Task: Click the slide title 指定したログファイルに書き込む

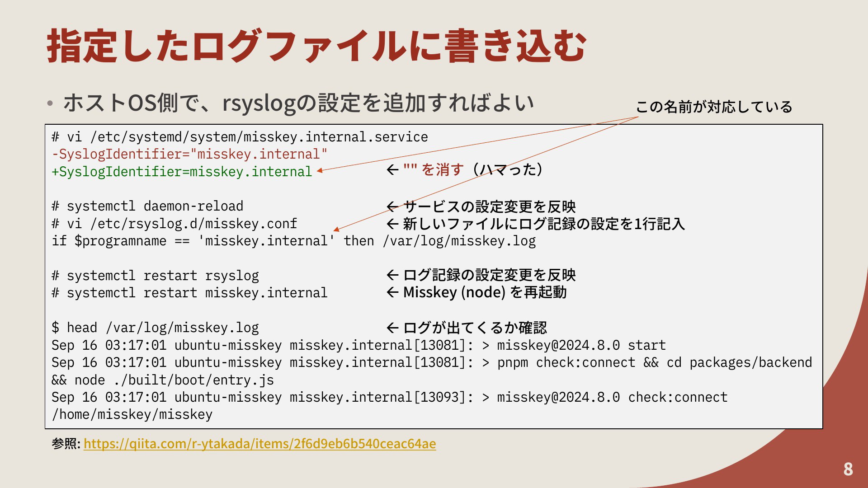Action: click(x=317, y=46)
